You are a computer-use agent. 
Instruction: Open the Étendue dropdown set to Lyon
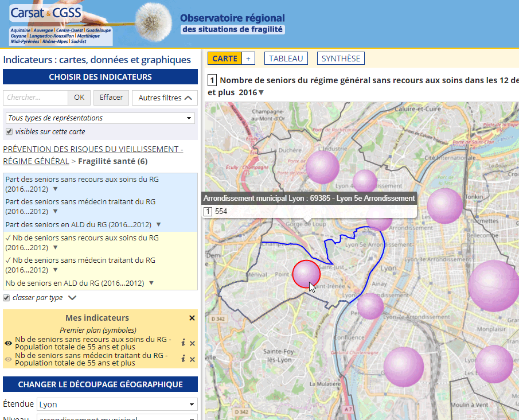[117, 405]
